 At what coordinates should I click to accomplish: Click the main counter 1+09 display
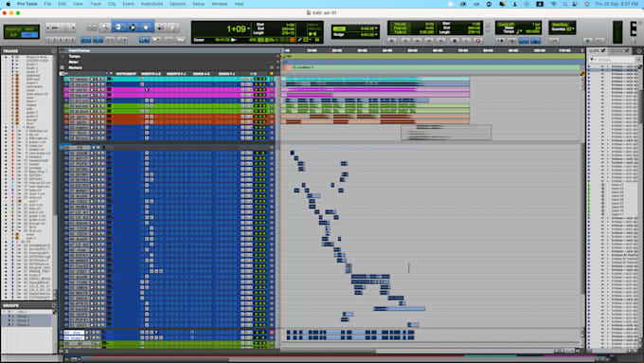(236, 29)
